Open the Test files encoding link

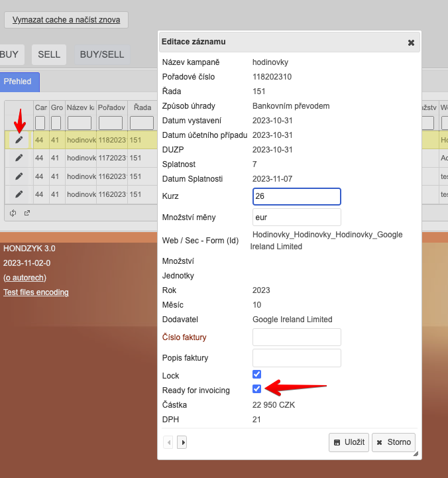36,292
